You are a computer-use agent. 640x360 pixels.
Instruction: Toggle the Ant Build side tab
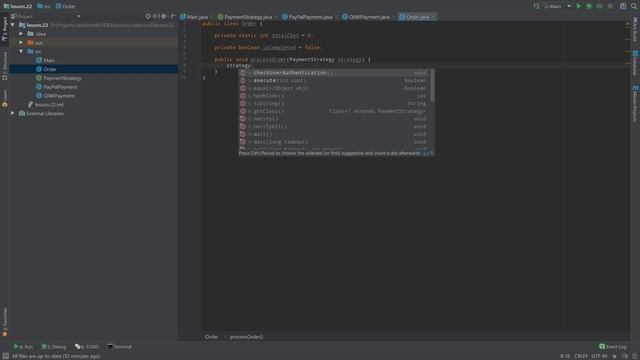point(635,29)
